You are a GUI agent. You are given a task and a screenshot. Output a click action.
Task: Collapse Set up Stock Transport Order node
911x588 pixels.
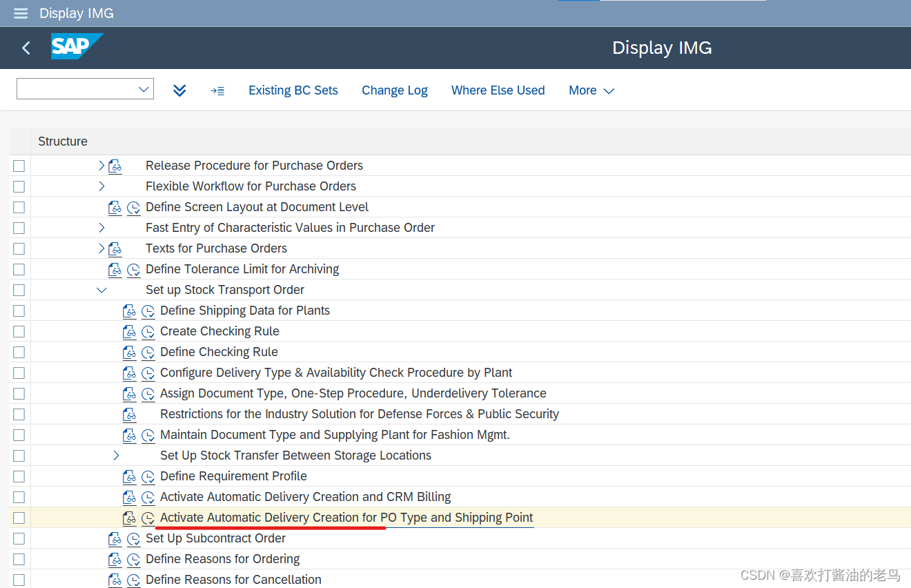pos(101,290)
